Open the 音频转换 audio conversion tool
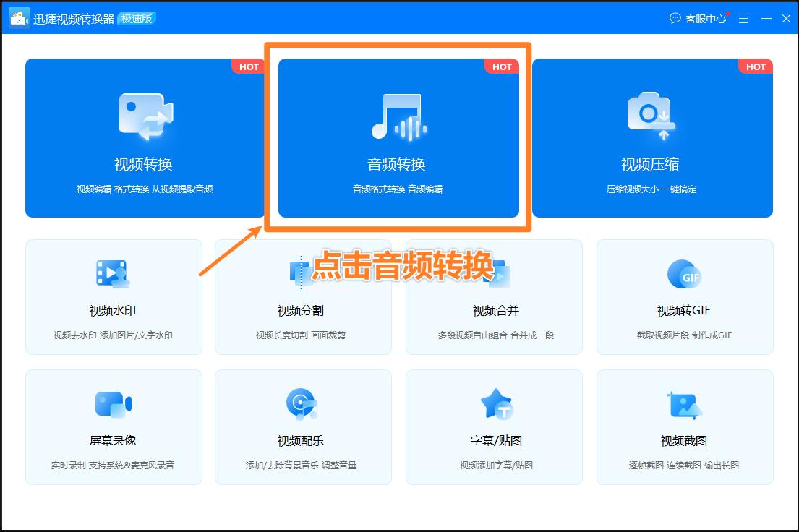This screenshot has height=532, width=799. pyautogui.click(x=398, y=137)
